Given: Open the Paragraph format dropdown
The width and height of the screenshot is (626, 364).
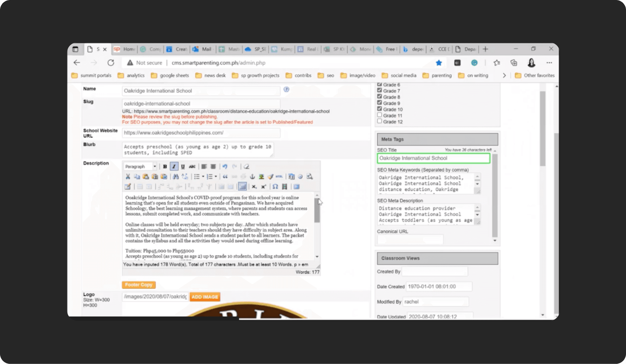Looking at the screenshot, I should (x=155, y=167).
